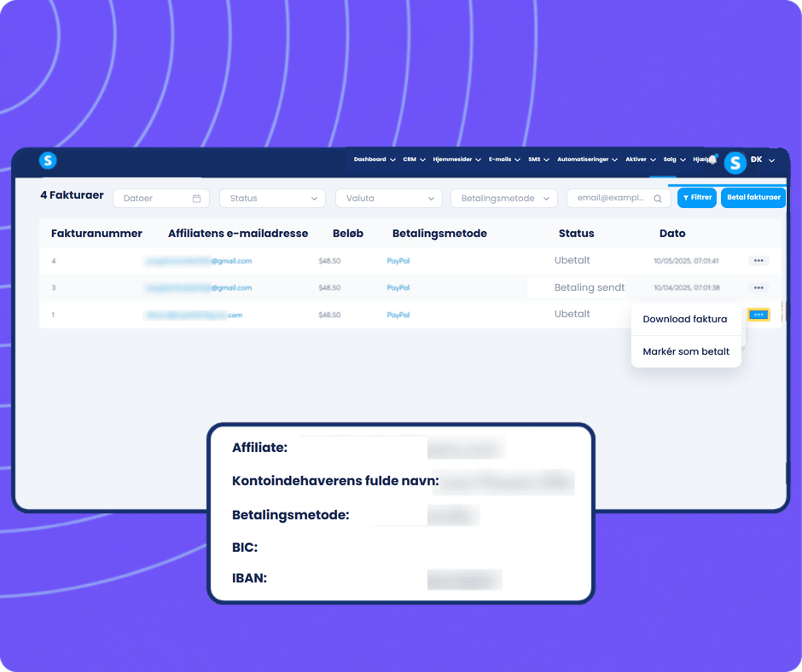802x672 pixels.
Task: Open three-dot menu for invoice 4
Action: pos(758,261)
